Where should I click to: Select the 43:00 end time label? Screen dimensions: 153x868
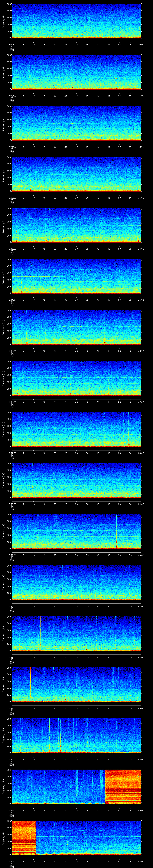[x=141, y=708]
